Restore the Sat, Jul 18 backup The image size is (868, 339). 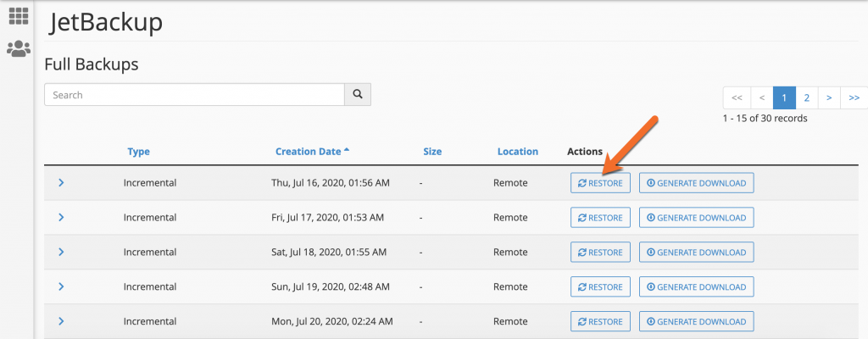click(600, 253)
